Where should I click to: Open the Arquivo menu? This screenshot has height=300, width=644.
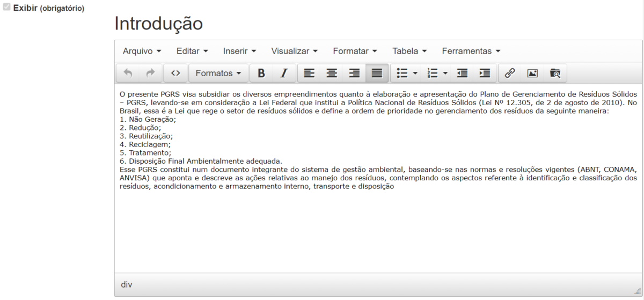click(142, 51)
